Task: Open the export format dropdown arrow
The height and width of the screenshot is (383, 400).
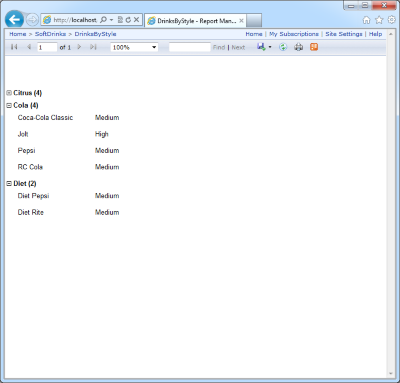Action: pos(270,47)
